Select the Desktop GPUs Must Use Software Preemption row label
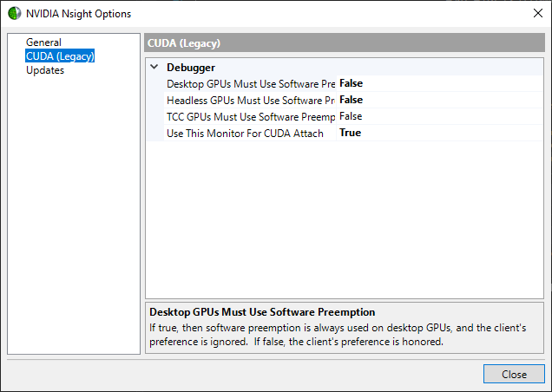The image size is (552, 392). [251, 84]
